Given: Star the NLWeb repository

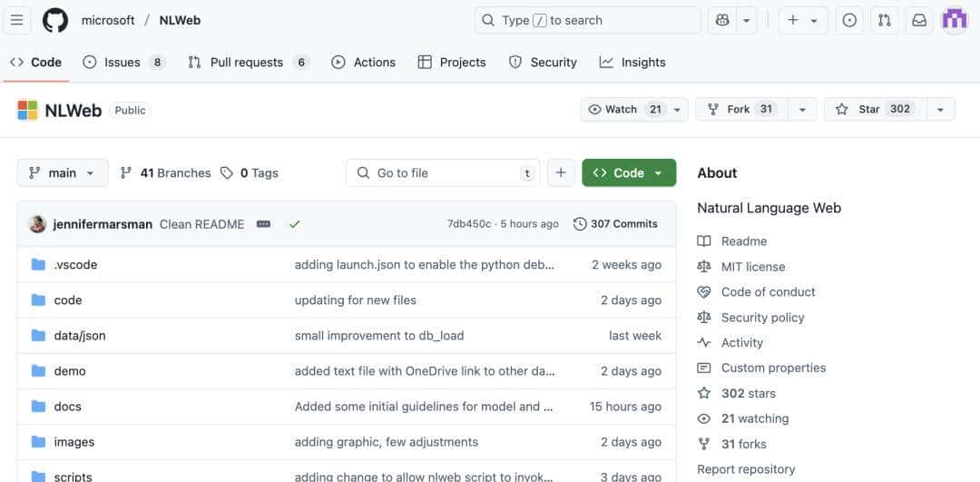Looking at the screenshot, I should 872,109.
